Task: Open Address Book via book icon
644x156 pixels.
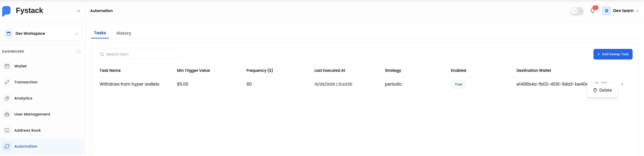Action: click(x=7, y=130)
